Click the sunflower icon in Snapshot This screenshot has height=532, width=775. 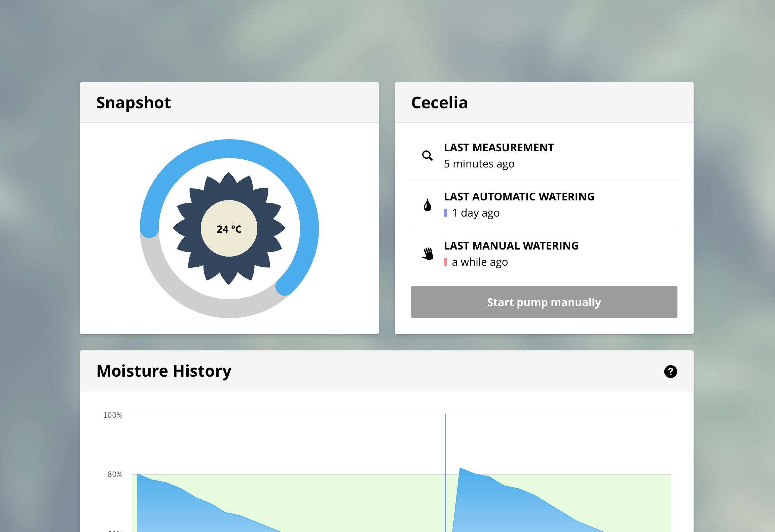pyautogui.click(x=229, y=228)
